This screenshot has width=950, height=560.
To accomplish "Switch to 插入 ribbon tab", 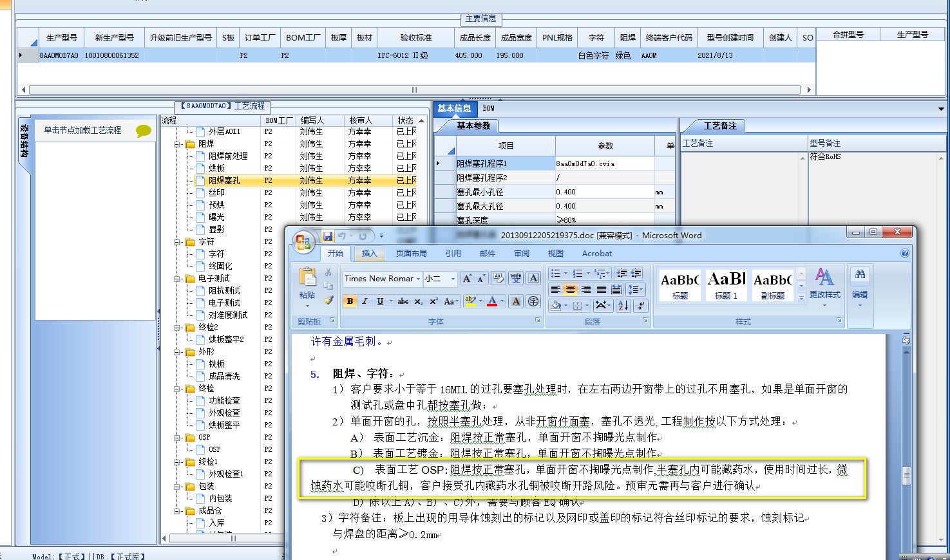I will (369, 253).
